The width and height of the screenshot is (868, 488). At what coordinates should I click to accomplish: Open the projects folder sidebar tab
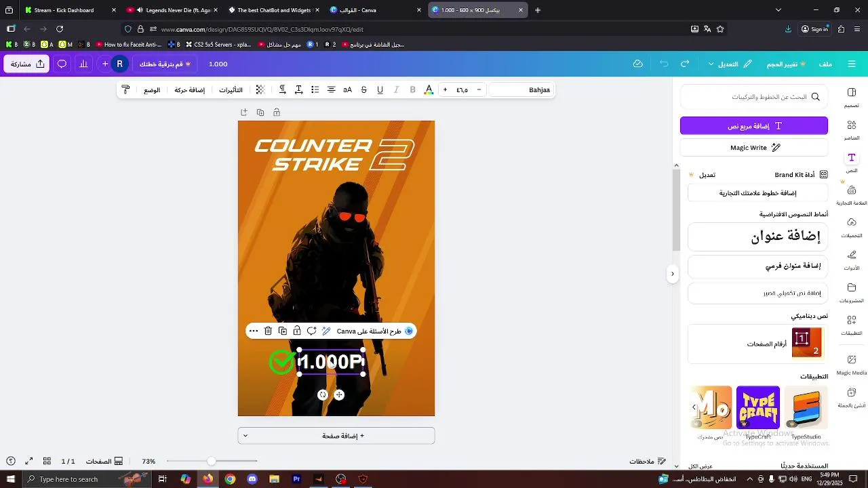pyautogui.click(x=852, y=292)
